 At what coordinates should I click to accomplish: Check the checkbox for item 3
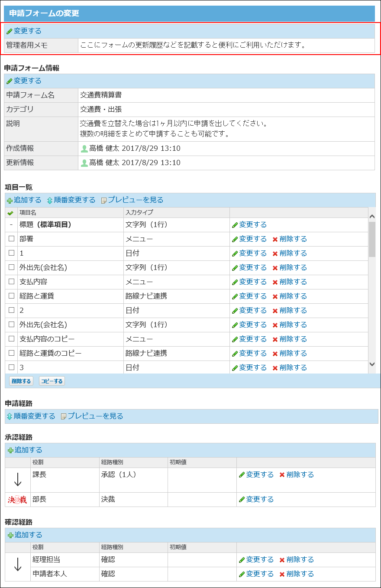point(11,367)
